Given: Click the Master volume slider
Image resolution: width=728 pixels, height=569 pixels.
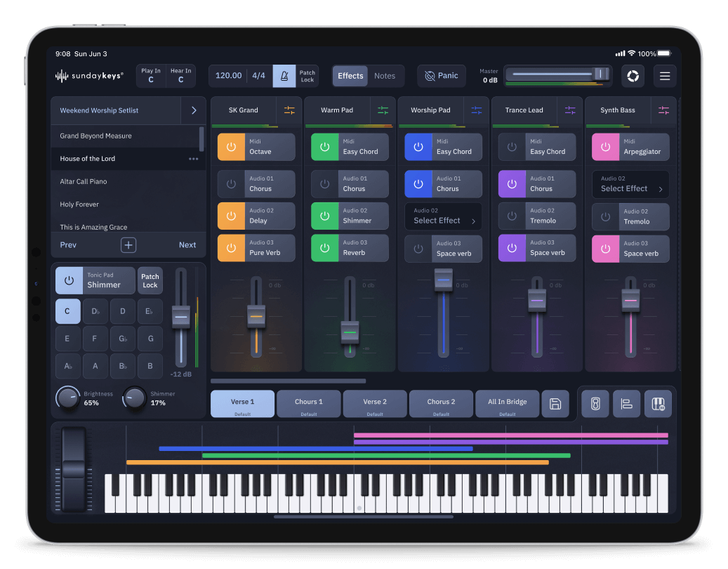Looking at the screenshot, I should click(558, 74).
